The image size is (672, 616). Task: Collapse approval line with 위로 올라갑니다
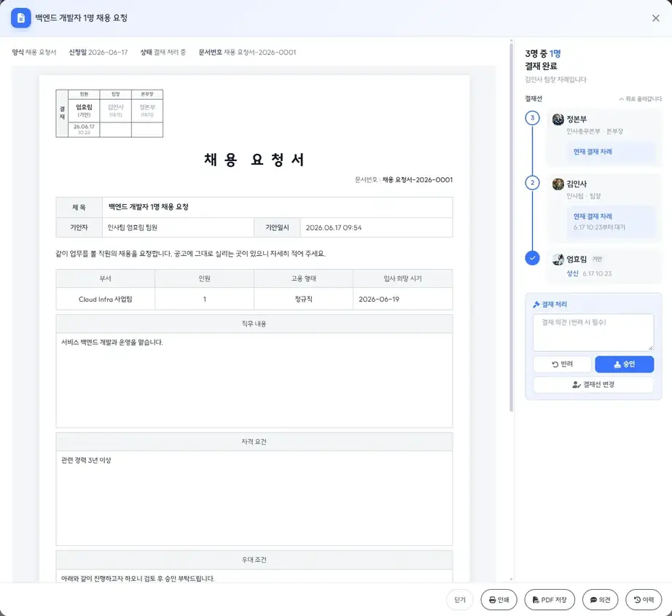tap(640, 98)
